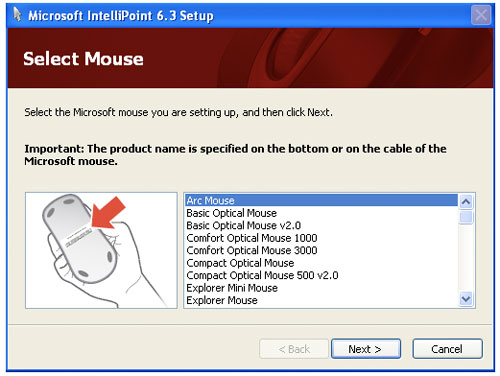Viewport: 500px width, 376px height.
Task: Click the empty scrollbar track below thumb
Action: click(466, 258)
